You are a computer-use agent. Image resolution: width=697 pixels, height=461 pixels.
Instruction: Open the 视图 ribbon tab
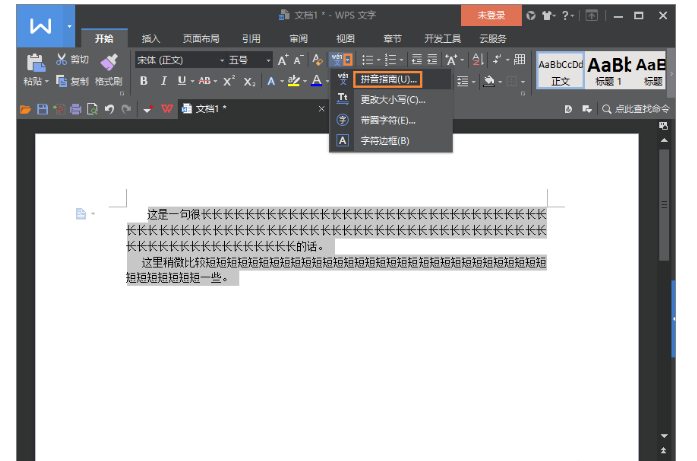[345, 39]
